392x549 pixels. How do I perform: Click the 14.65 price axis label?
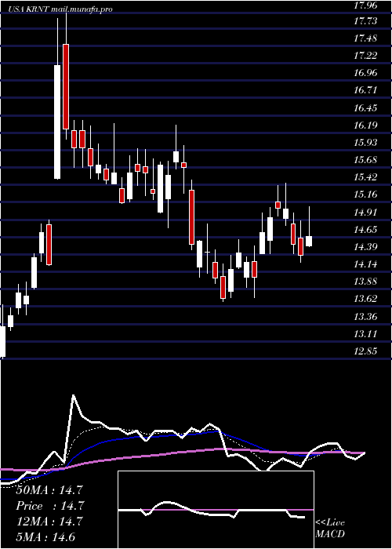[365, 229]
